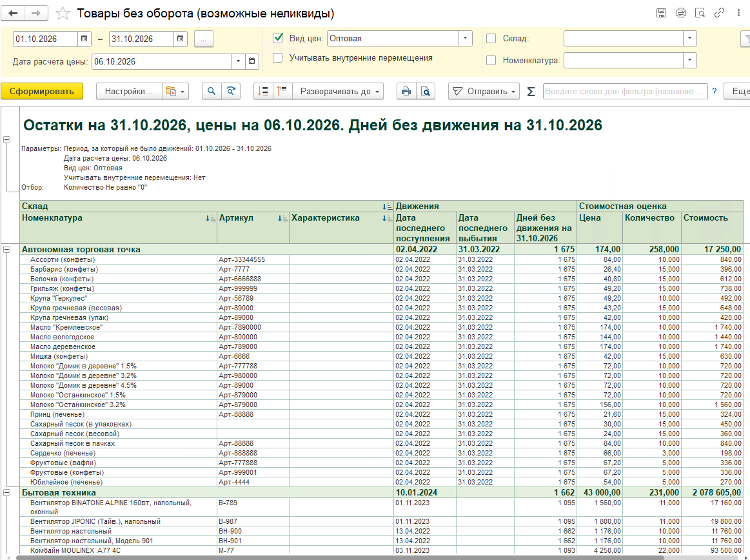The image size is (750, 560).
Task: Open print preview icon in toolbar
Action: pyautogui.click(x=425, y=91)
